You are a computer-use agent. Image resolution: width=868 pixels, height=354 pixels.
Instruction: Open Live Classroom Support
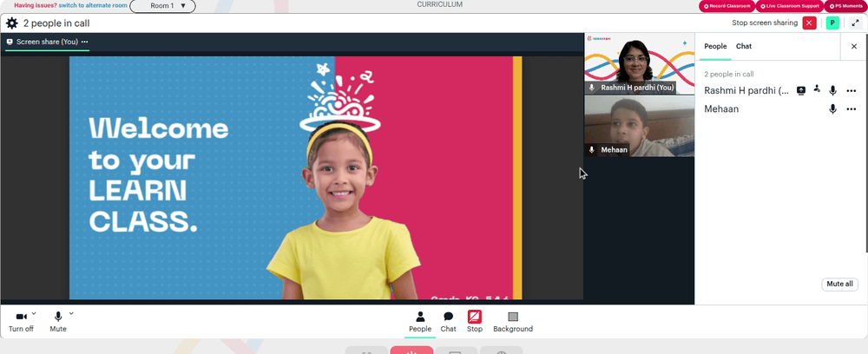tap(789, 6)
